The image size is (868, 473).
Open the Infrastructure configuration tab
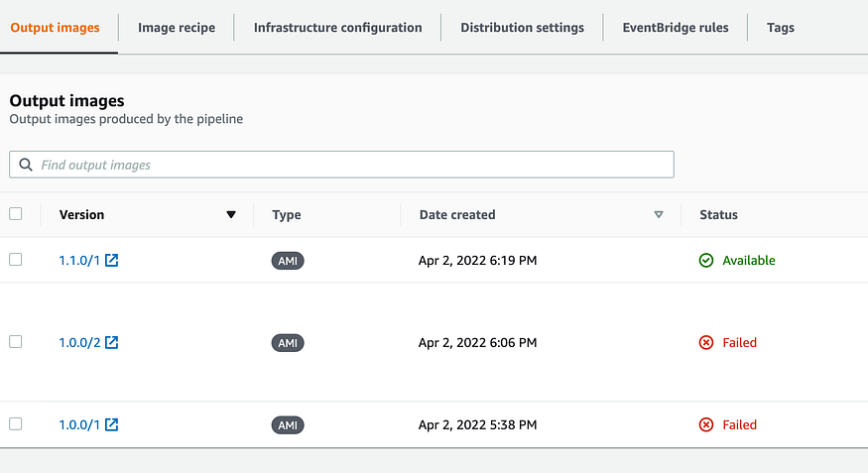coord(337,28)
